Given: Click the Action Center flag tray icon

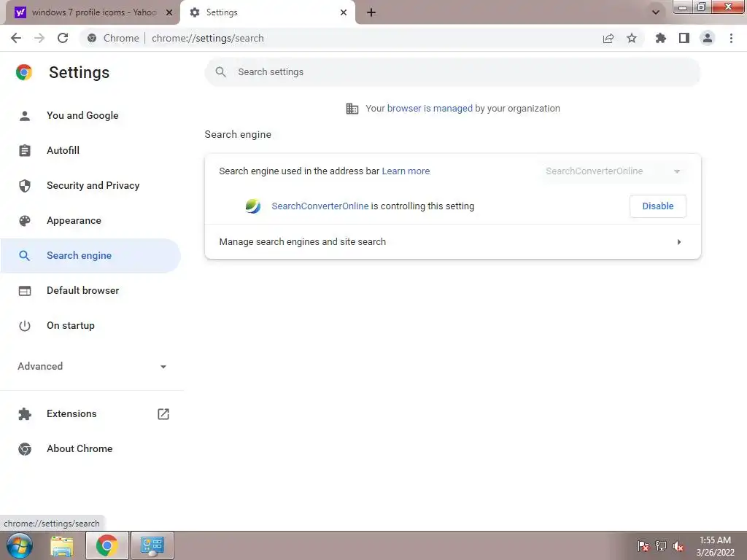Looking at the screenshot, I should tap(643, 546).
